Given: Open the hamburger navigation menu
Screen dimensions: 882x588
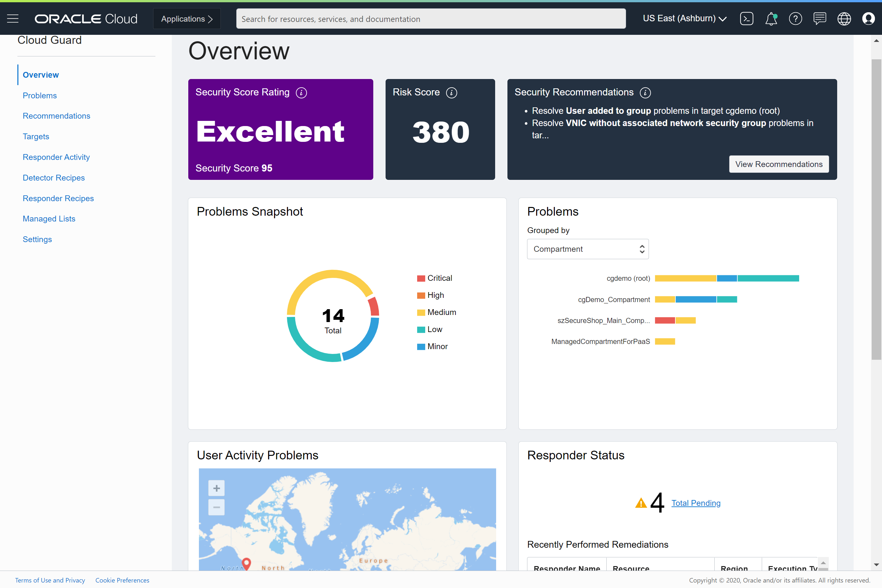Looking at the screenshot, I should click(x=13, y=18).
